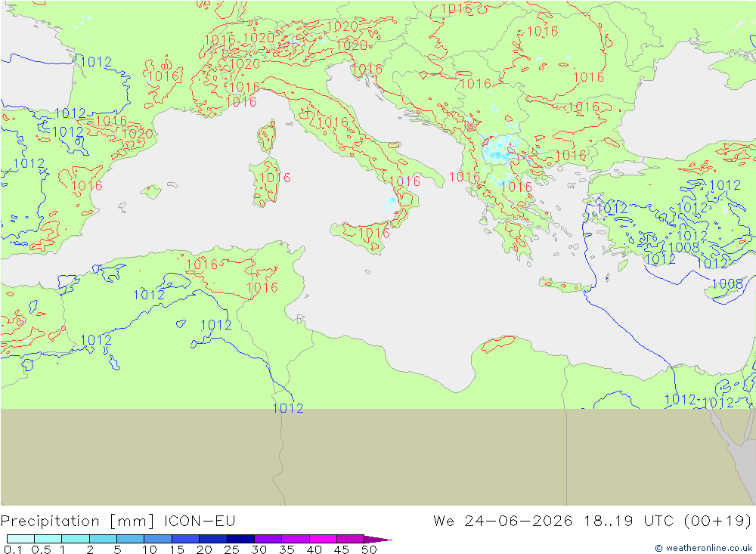The width and height of the screenshot is (756, 554).
Task: Click the 1020 label over northeastern Spain
Action: tap(138, 134)
